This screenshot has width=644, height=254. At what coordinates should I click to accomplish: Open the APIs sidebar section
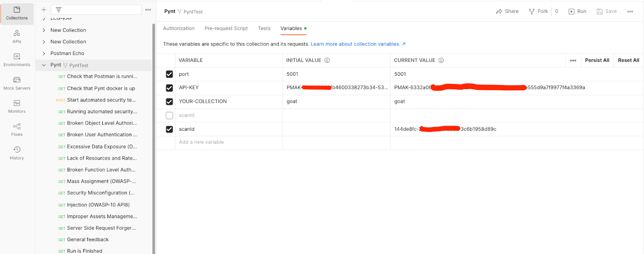(x=17, y=37)
